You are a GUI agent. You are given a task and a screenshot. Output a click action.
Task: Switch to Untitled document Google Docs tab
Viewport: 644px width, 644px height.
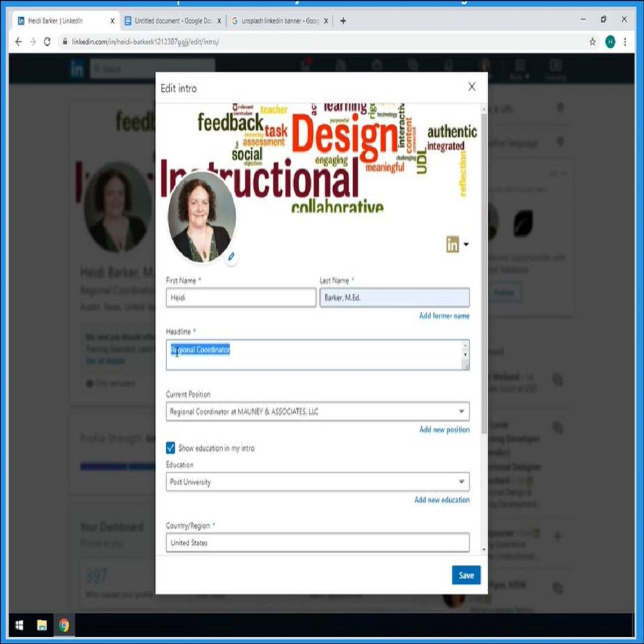point(172,21)
